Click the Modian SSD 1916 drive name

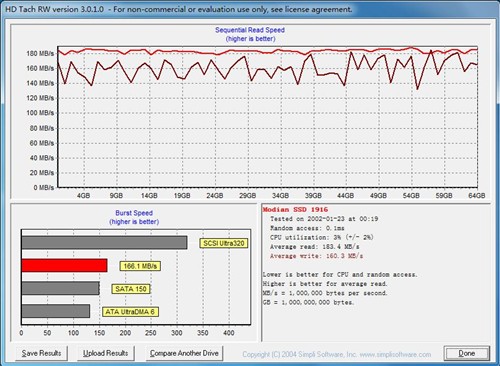295,210
